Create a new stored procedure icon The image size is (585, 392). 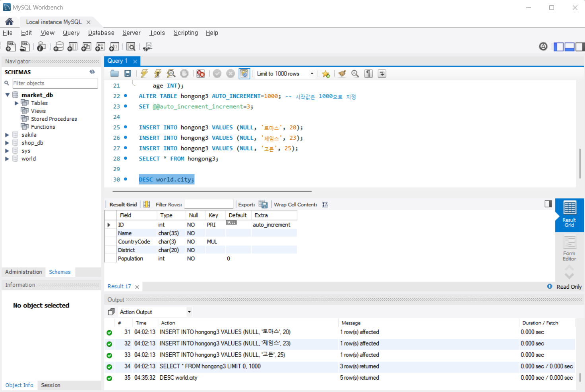click(100, 46)
